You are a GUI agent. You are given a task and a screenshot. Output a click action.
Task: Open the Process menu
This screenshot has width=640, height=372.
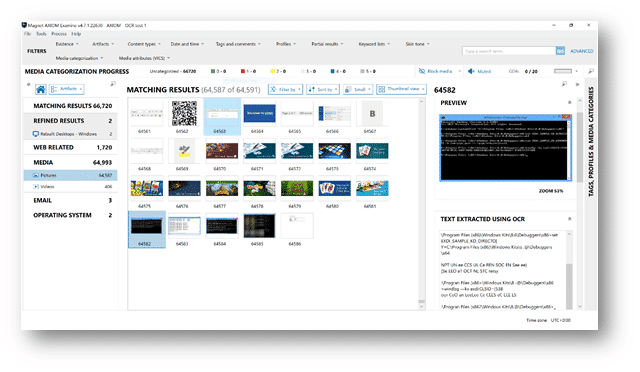click(x=59, y=34)
